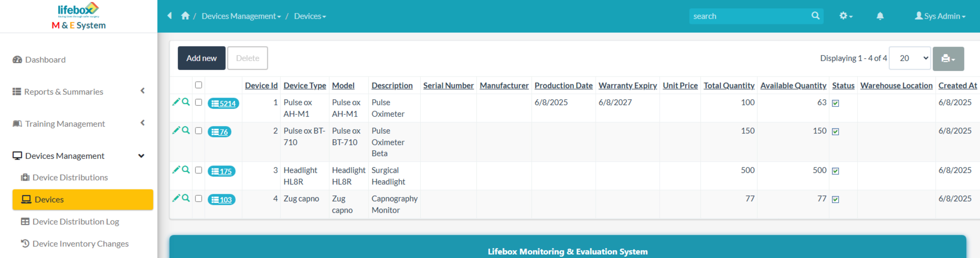980x258 pixels.
Task: Select Devices in the sidebar
Action: pos(83,199)
